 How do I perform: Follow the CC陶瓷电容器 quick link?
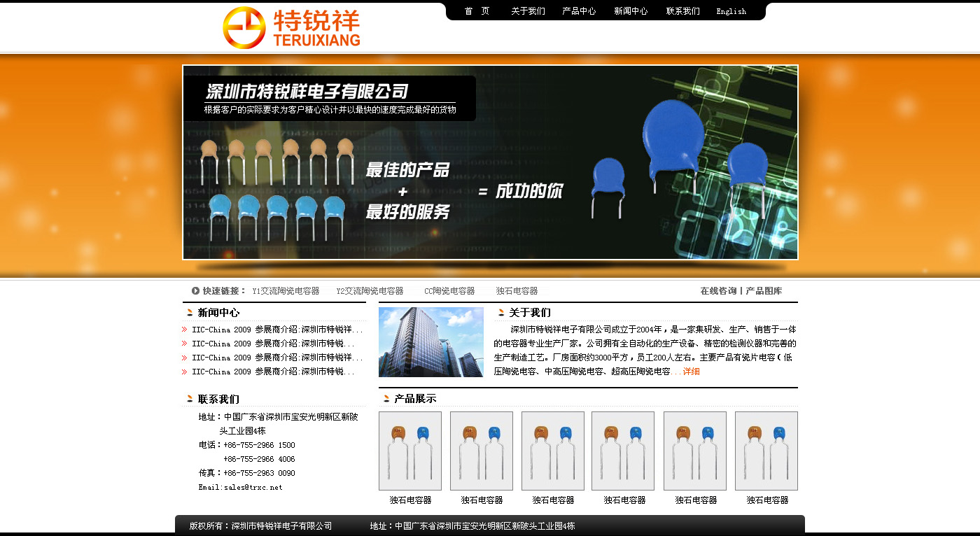click(449, 291)
